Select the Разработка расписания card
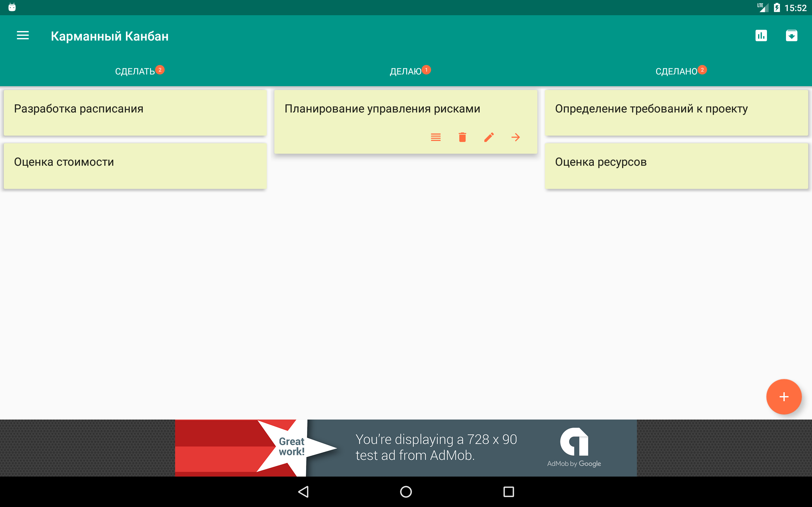The width and height of the screenshot is (812, 507). (135, 113)
